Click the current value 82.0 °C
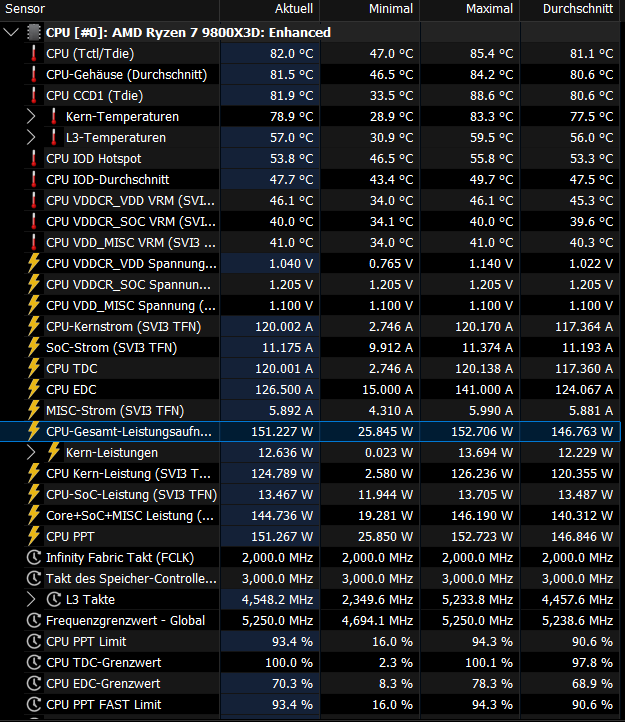The width and height of the screenshot is (625, 722). [292, 54]
